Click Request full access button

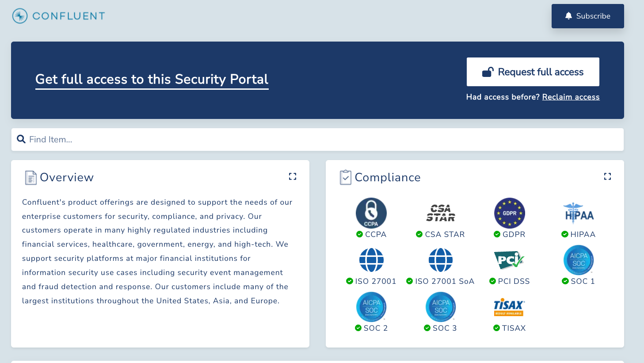533,72
